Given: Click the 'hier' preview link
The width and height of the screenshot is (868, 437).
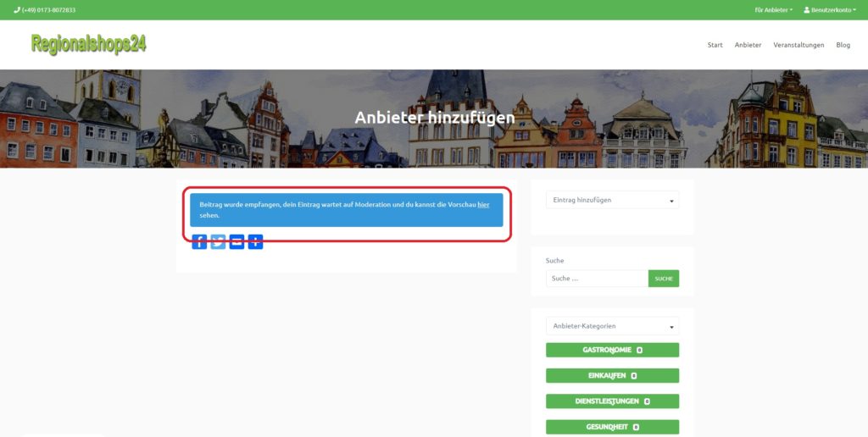Looking at the screenshot, I should click(483, 205).
